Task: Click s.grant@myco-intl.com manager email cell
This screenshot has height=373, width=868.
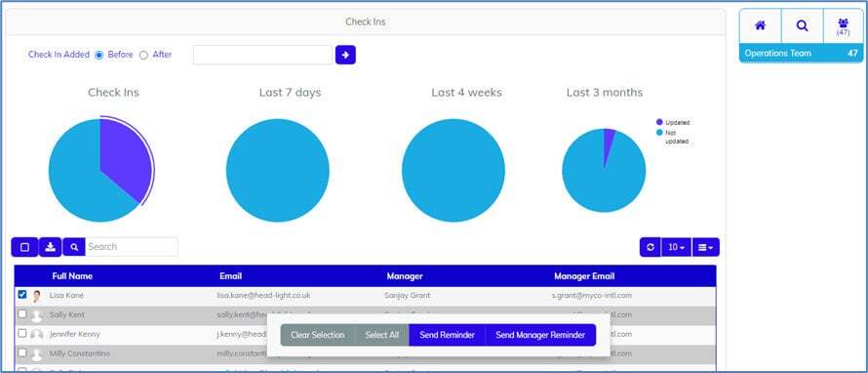Action: coord(591,296)
